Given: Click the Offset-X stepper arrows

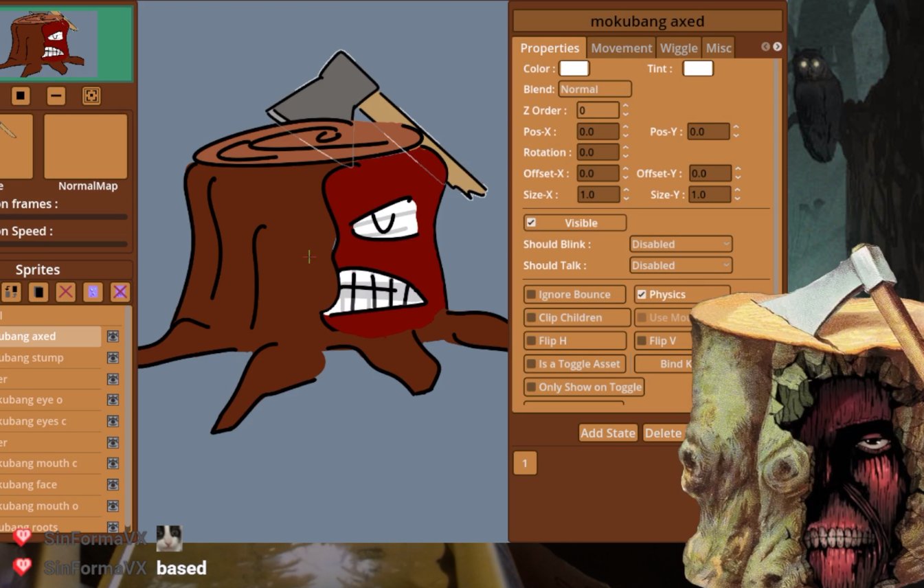Looking at the screenshot, I should (626, 174).
